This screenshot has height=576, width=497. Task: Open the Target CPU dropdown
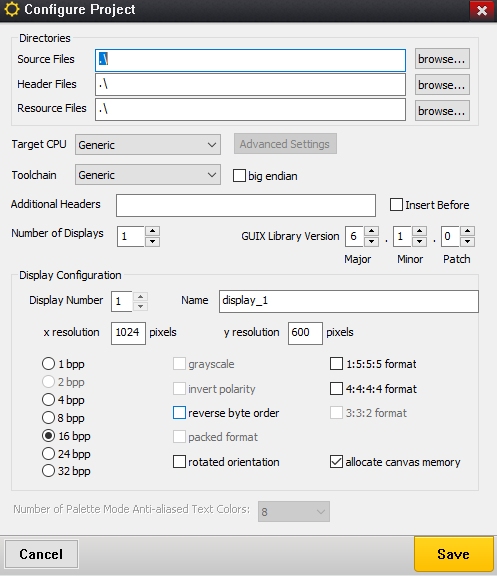(x=148, y=145)
